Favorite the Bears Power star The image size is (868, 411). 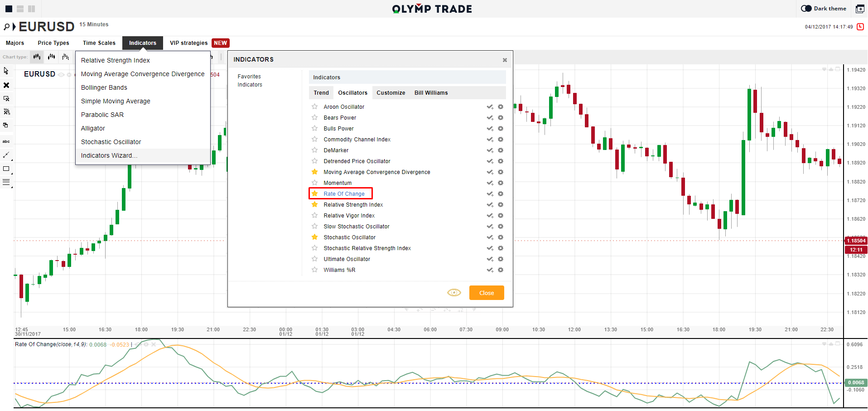coord(314,118)
